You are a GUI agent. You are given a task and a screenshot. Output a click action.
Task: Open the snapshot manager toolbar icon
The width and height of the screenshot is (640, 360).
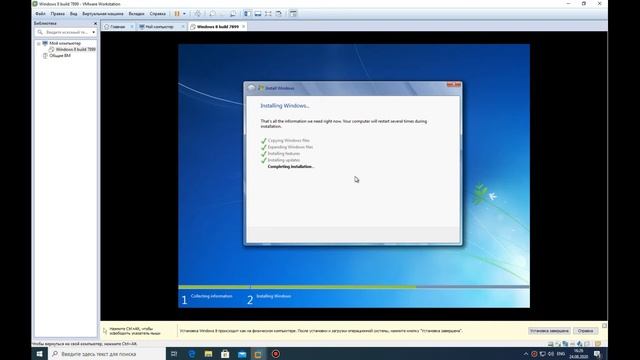[x=233, y=13]
